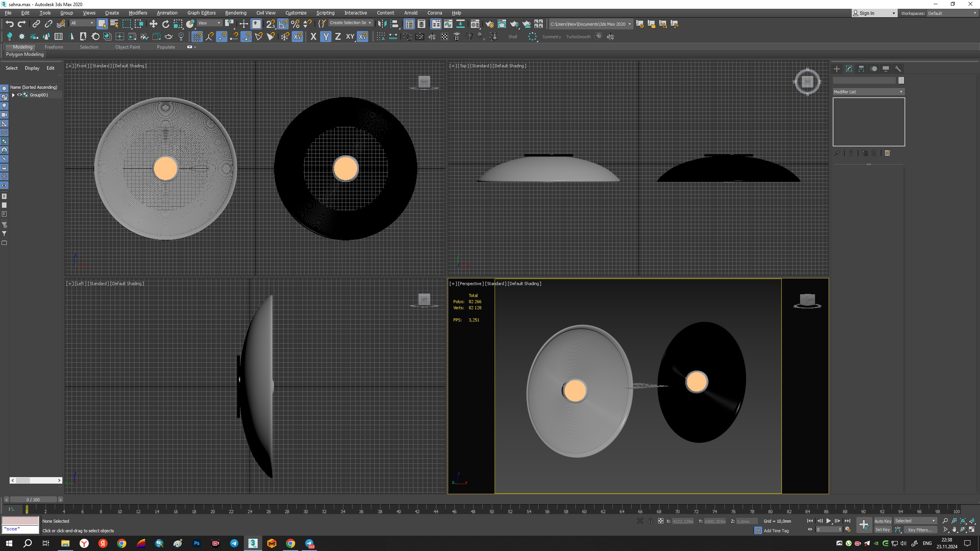Open the Sign In dropdown
This screenshot has width=980, height=551.
coord(874,13)
